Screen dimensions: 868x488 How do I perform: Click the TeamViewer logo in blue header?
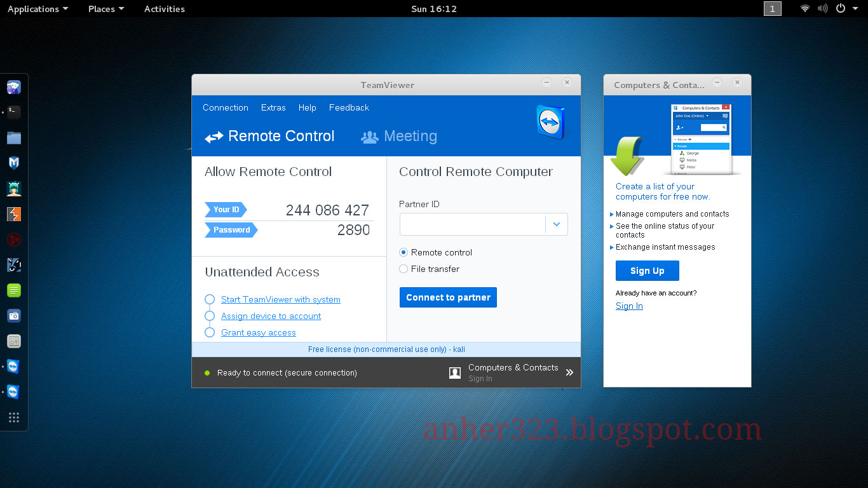coord(550,122)
